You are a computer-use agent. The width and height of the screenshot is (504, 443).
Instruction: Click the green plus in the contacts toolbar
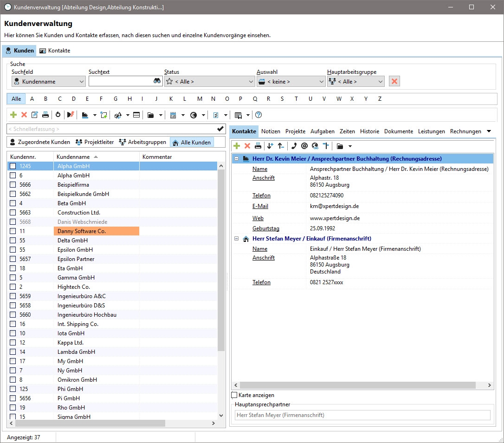[237, 146]
